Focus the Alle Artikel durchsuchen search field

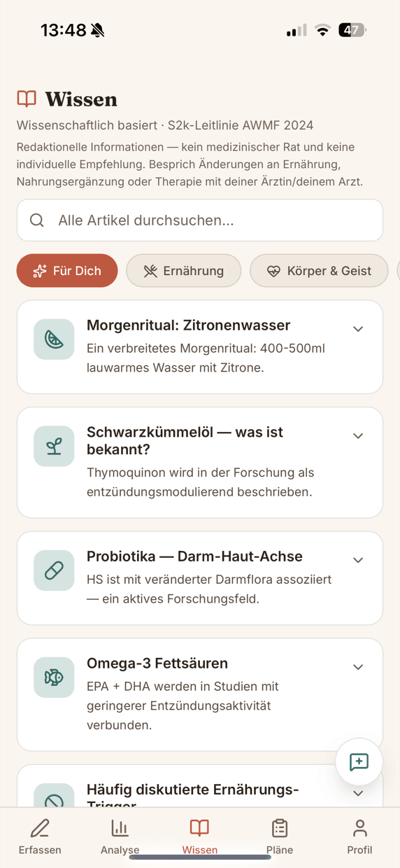[200, 220]
